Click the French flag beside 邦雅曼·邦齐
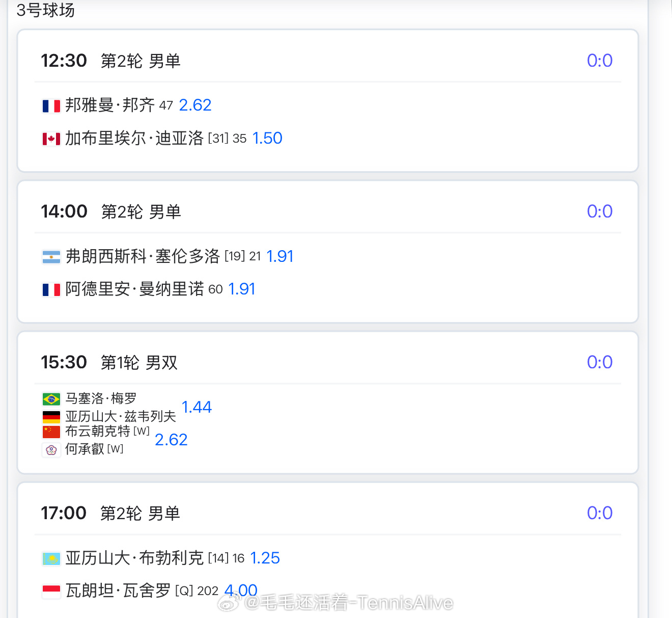Screen dimensions: 672x618 point(51,106)
